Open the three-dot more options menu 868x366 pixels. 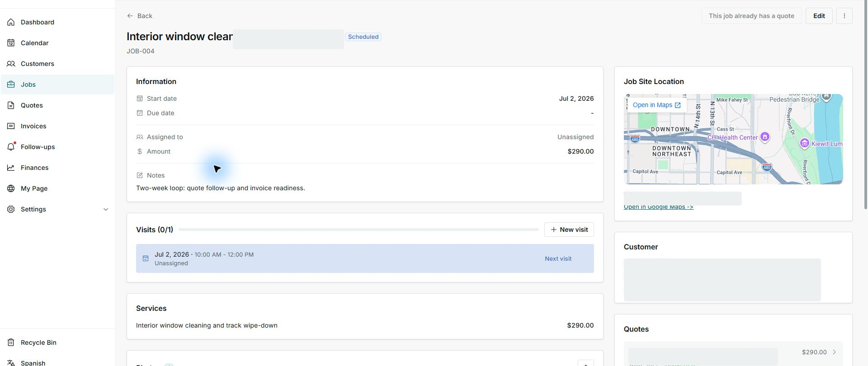844,16
